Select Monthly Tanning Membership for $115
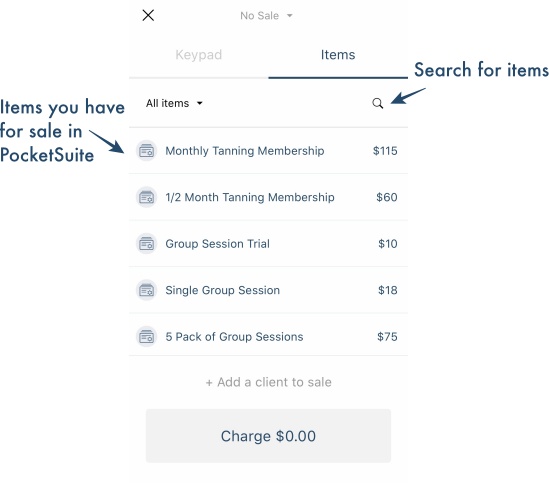Screen dimensions: 549x483 pyautogui.click(x=269, y=151)
